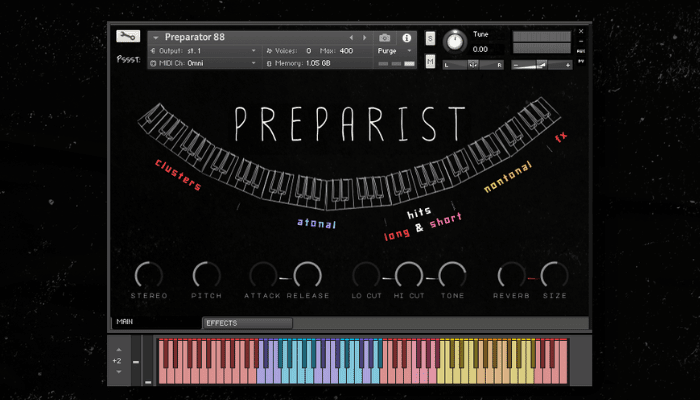
Task: Select the Main tab
Action: (x=127, y=322)
